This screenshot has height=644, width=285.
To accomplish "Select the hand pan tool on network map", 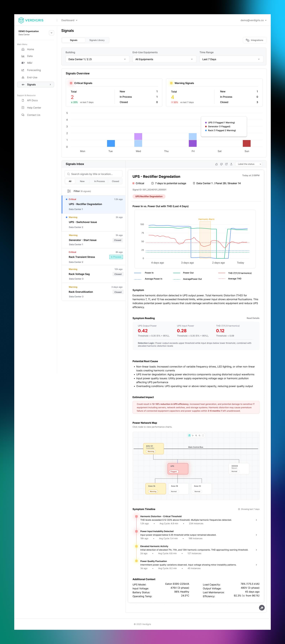I will tap(189, 435).
